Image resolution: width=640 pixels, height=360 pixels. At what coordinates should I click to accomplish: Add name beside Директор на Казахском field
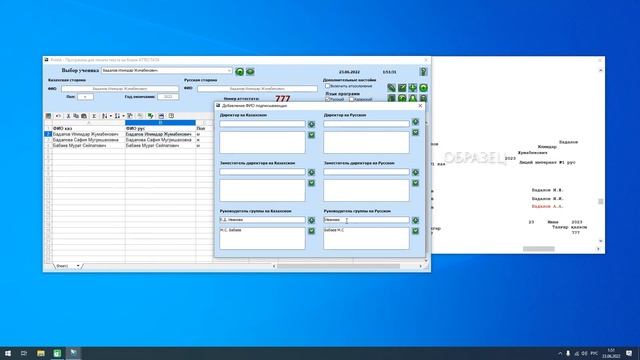point(311,124)
